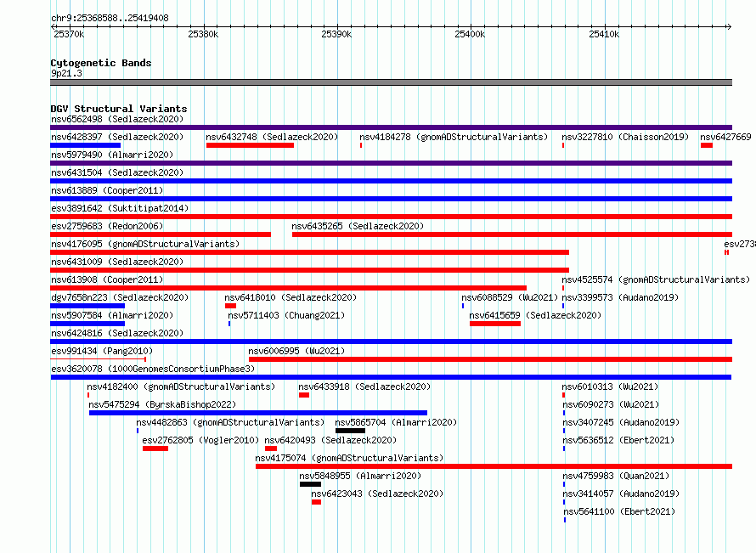Open the esv3891642 (Suktitipat2014) label
This screenshot has height=553, width=756.
120,208
